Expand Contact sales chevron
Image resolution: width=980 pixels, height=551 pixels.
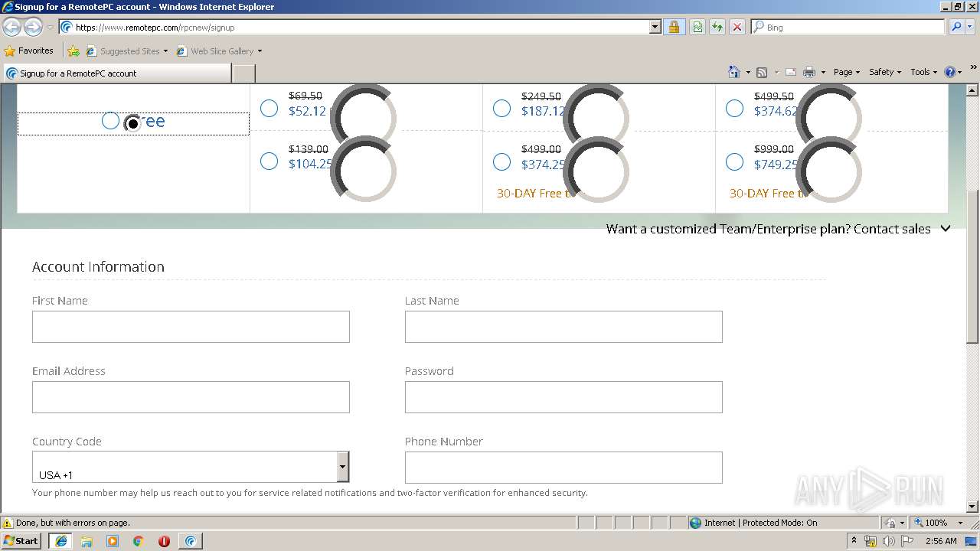pyautogui.click(x=946, y=229)
